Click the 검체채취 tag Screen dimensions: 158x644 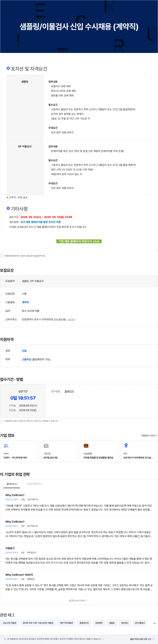(99, 623)
